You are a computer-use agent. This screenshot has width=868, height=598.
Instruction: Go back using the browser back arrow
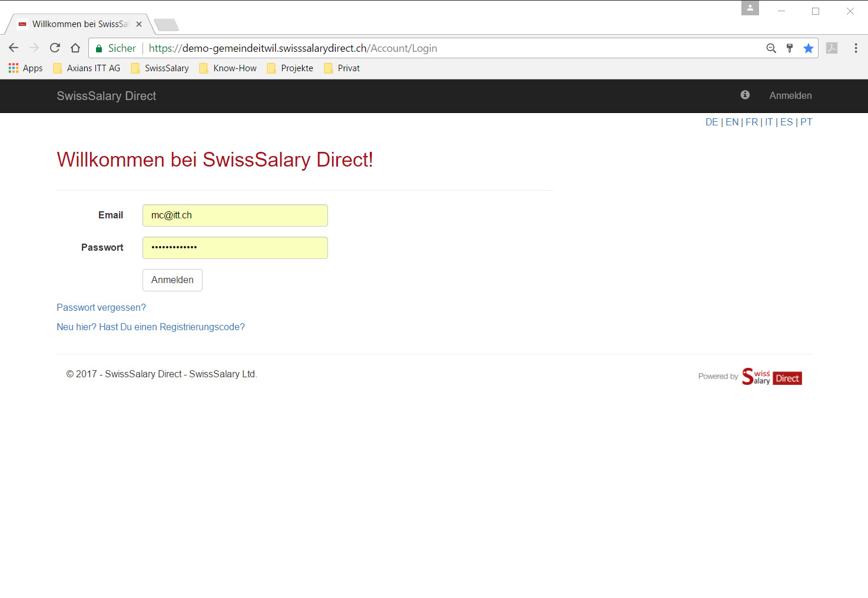tap(14, 48)
